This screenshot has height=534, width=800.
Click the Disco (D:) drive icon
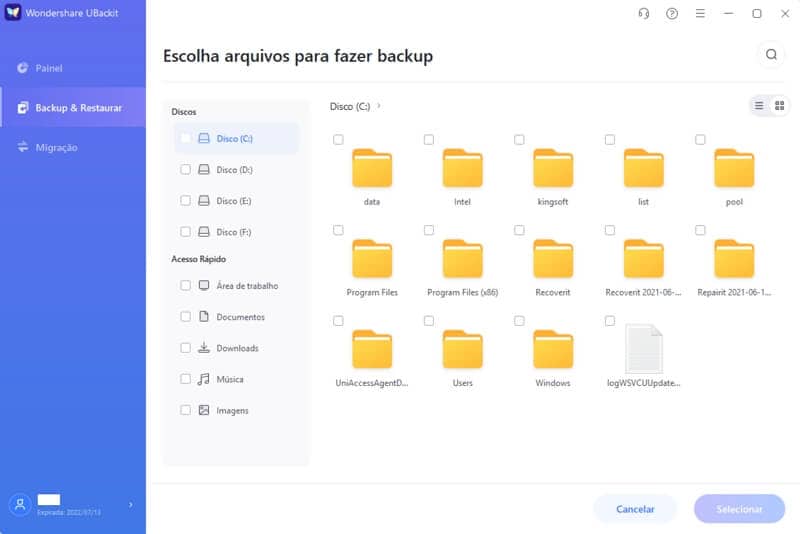click(204, 169)
